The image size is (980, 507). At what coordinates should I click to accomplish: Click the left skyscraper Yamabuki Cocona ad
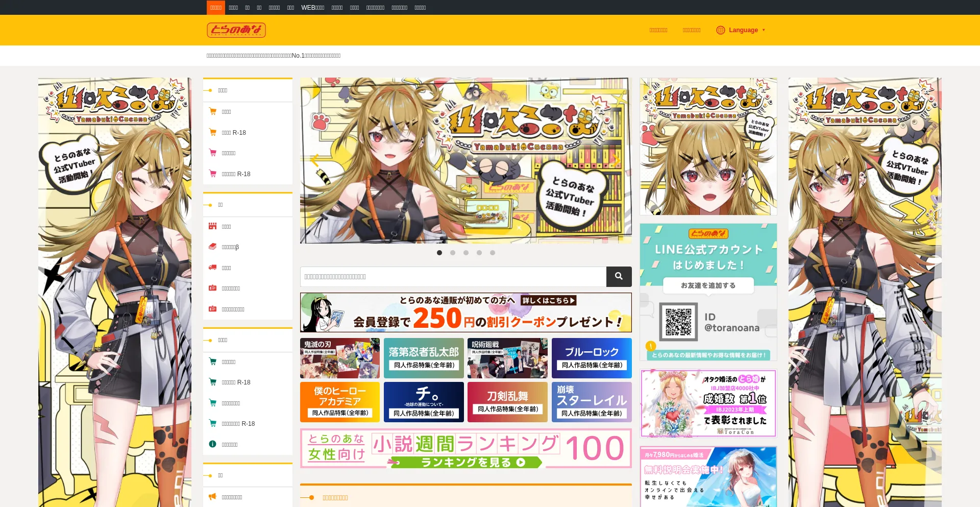click(115, 292)
